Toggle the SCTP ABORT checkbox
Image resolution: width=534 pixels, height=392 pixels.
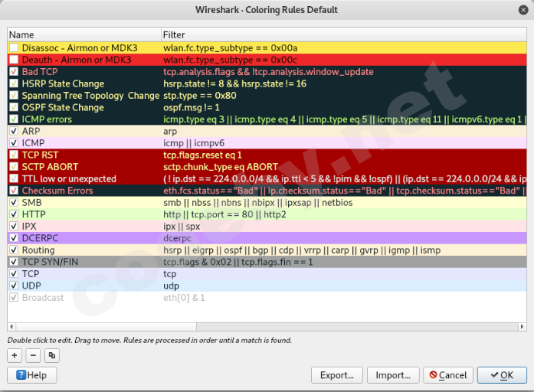pos(14,167)
